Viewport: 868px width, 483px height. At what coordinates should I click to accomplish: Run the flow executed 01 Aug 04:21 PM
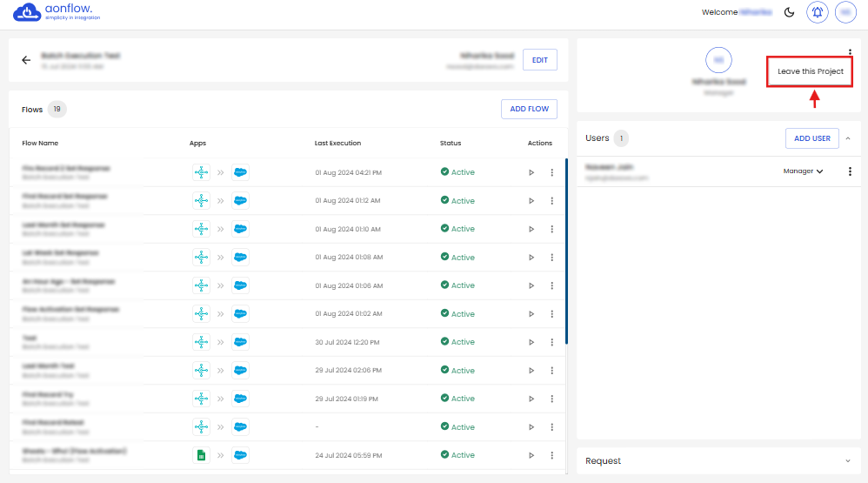point(531,172)
